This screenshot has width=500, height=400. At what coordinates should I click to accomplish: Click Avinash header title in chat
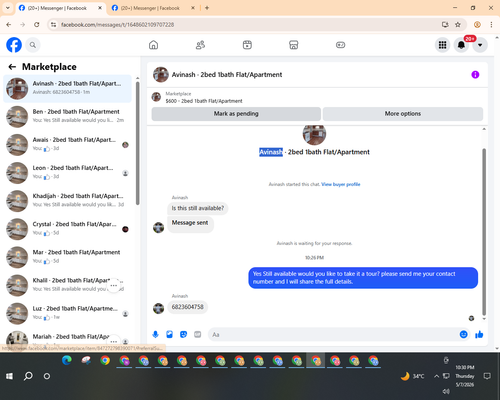tap(227, 75)
